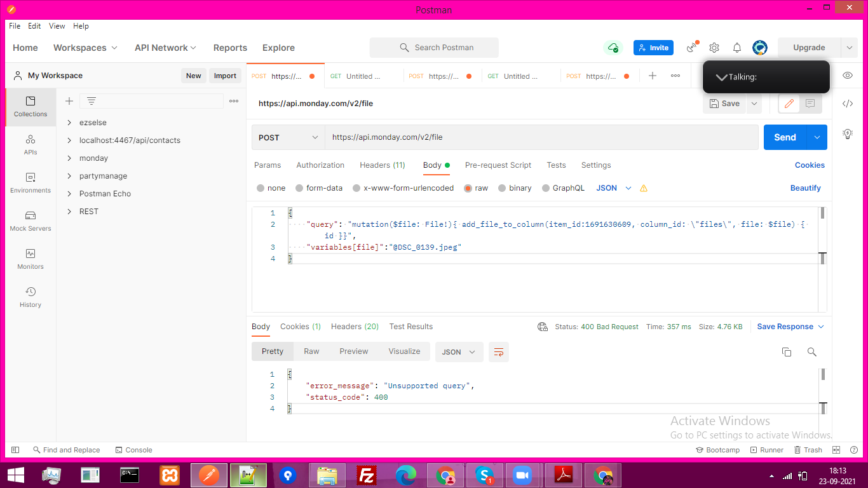Image resolution: width=868 pixels, height=488 pixels.
Task: Click the network globe icon near Status
Action: (x=543, y=327)
